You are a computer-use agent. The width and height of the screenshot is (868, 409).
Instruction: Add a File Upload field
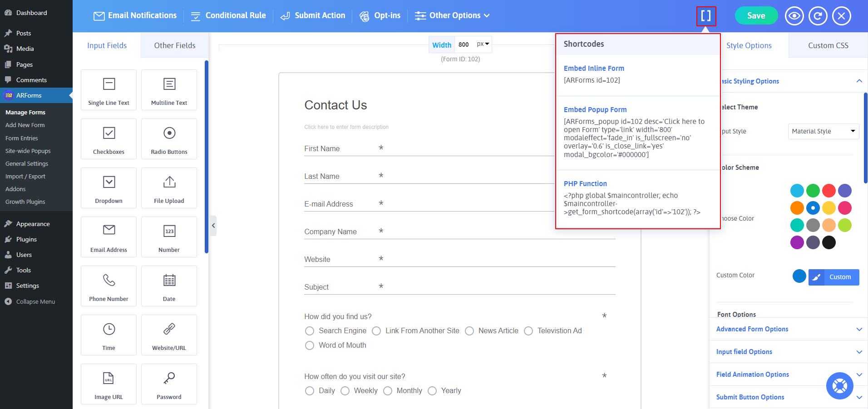point(169,188)
